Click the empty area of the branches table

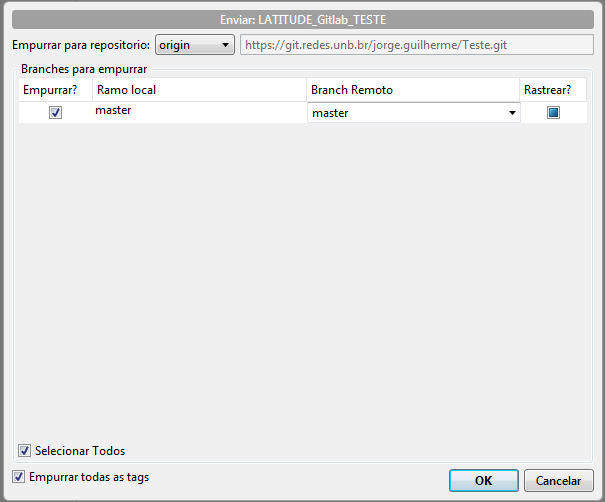coord(300,280)
